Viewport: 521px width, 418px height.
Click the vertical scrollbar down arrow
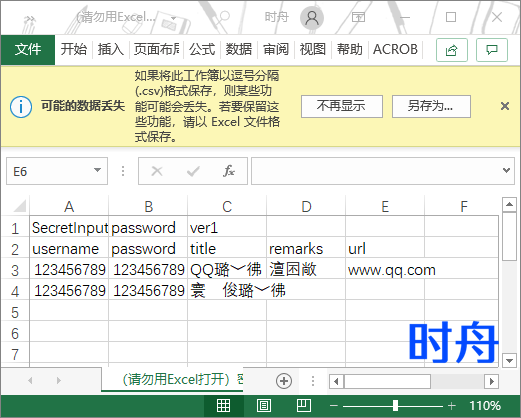click(509, 361)
